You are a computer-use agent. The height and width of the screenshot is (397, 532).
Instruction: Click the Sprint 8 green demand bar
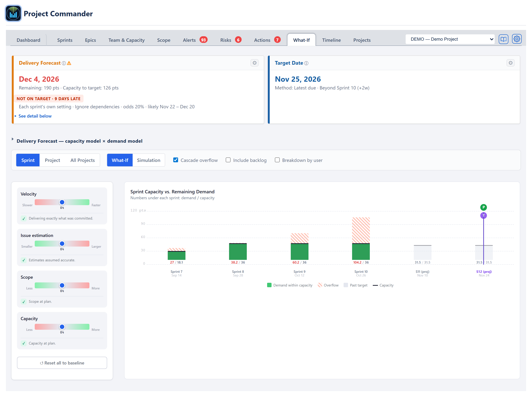(238, 252)
